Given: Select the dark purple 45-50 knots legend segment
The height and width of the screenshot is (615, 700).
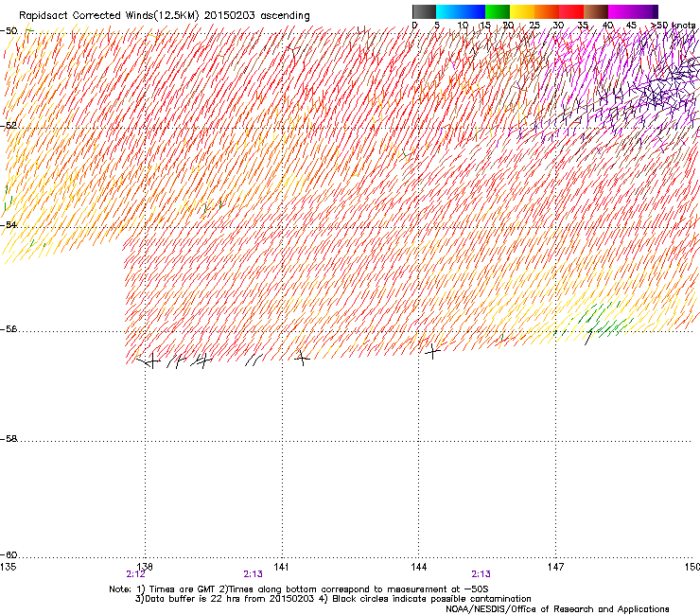Looking at the screenshot, I should [x=645, y=11].
